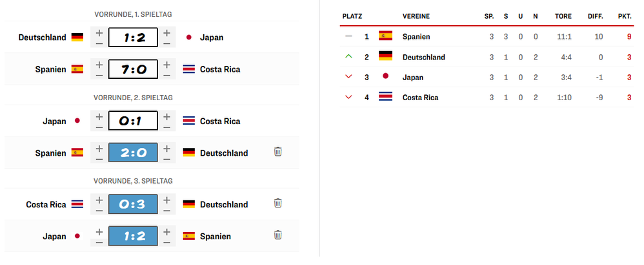
Task: Delete the Costa Rica vs Deutschland prediction
Action: [x=278, y=203]
